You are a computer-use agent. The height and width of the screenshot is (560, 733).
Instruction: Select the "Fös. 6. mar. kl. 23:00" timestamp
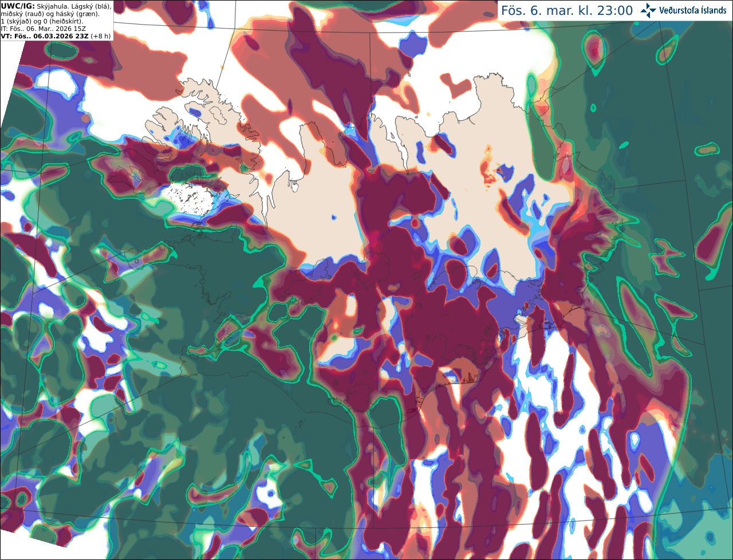pos(567,10)
